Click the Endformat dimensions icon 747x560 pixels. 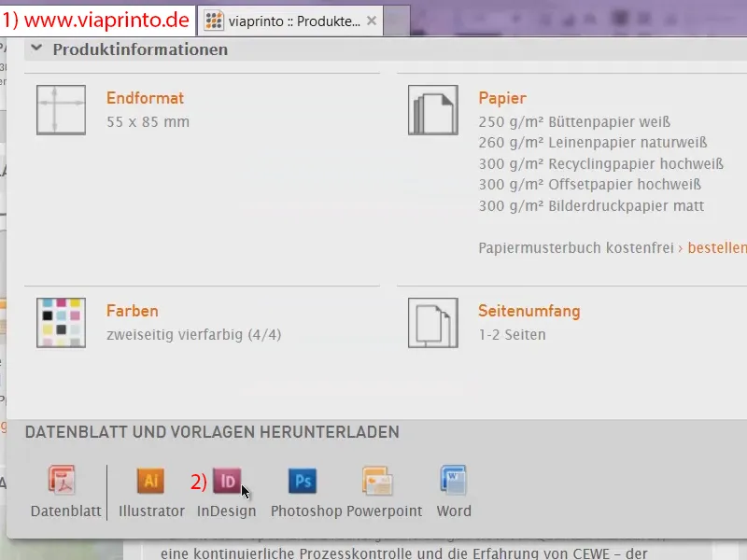(61, 110)
